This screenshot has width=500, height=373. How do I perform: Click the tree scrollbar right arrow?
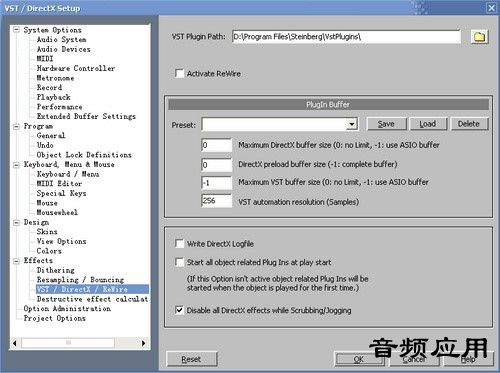click(143, 343)
